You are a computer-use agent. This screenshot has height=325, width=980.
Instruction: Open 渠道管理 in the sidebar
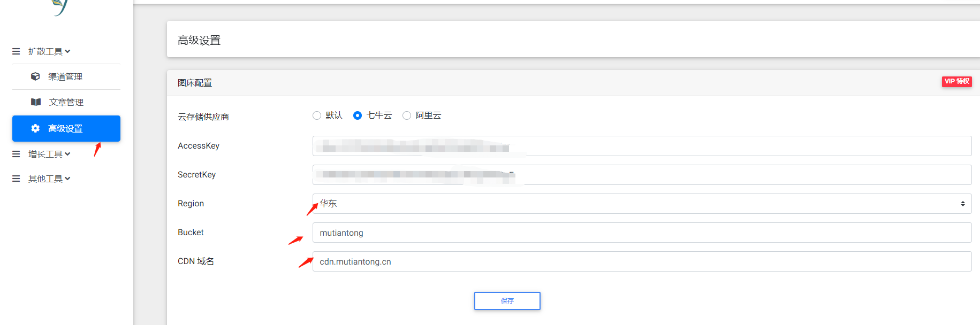[65, 76]
